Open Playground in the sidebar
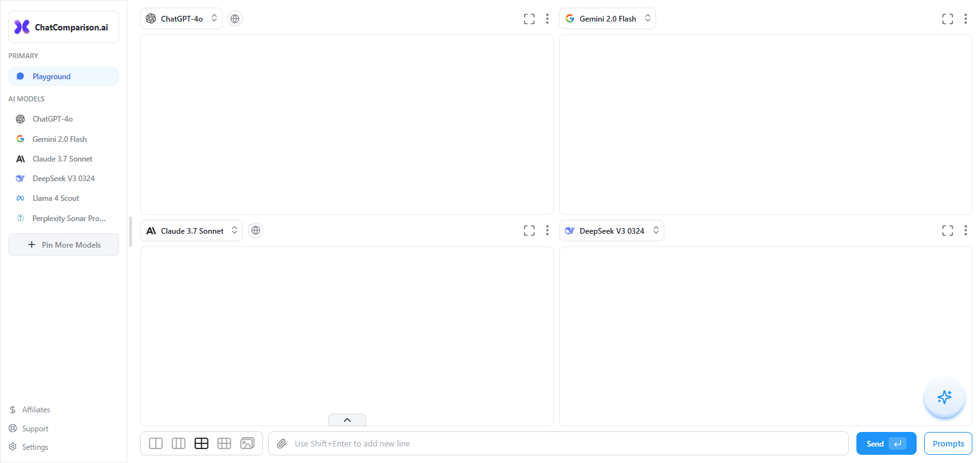Screen dimensions: 980x463 [63, 77]
